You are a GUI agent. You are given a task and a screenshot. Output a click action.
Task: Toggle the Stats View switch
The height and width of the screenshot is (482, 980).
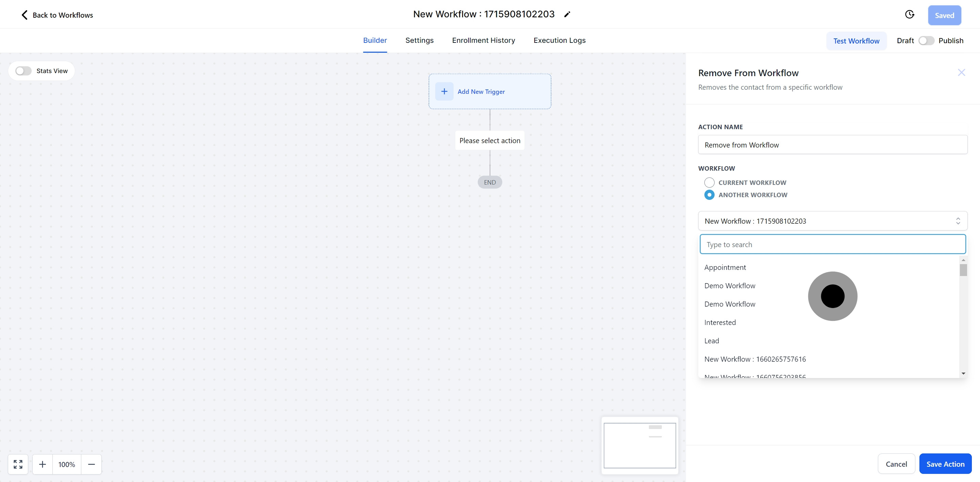point(23,71)
